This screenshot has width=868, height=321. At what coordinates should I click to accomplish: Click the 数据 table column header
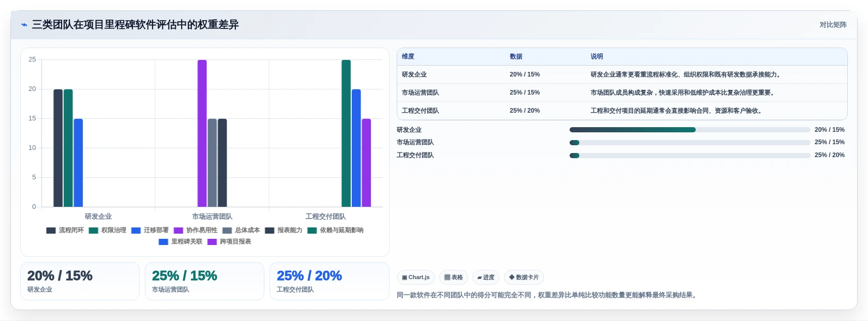point(516,57)
